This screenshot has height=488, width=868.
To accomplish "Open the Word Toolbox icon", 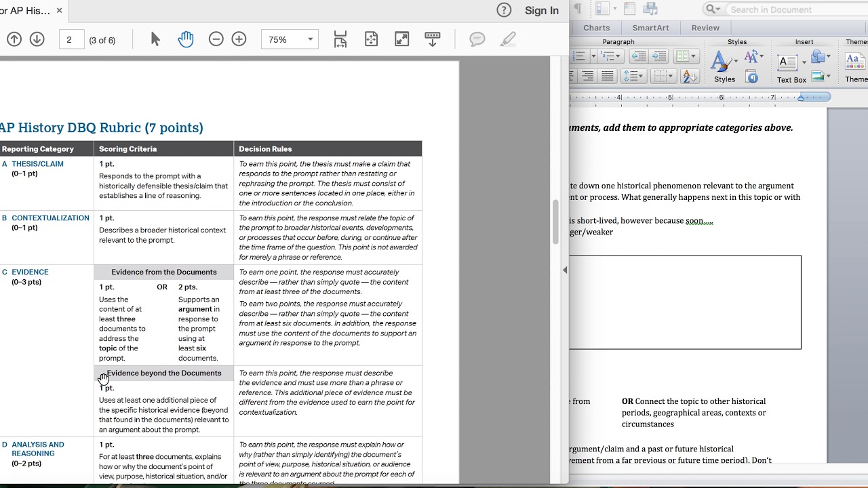I will point(630,9).
